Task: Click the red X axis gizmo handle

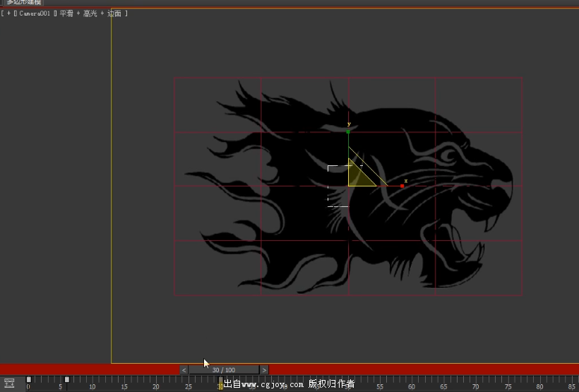Action: [402, 186]
